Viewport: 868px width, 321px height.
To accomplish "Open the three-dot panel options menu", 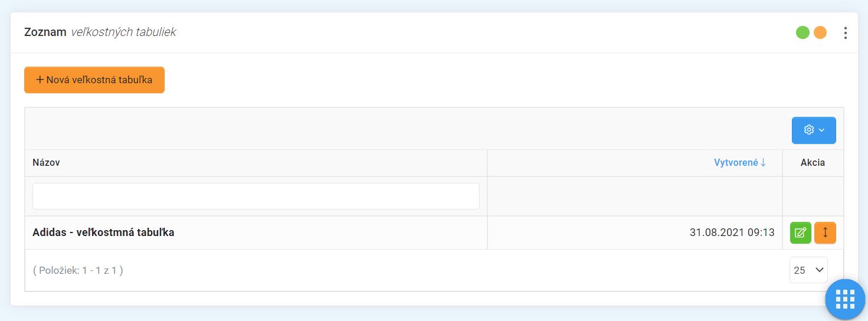I will click(846, 33).
